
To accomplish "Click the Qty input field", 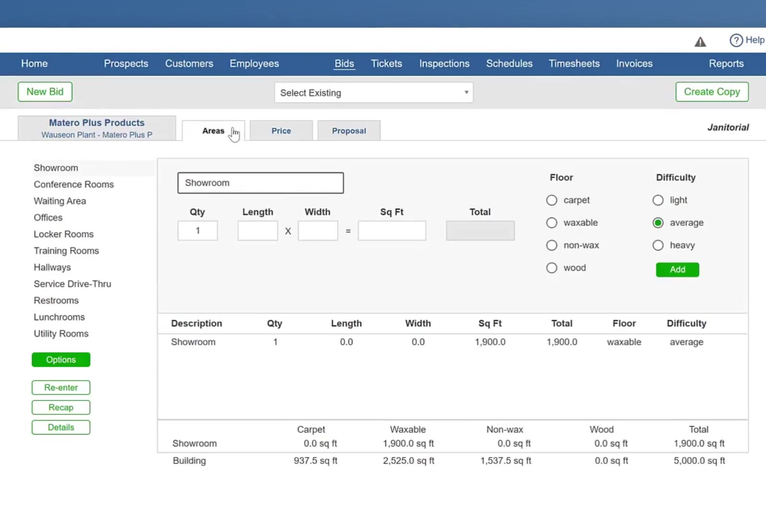I will pos(197,231).
